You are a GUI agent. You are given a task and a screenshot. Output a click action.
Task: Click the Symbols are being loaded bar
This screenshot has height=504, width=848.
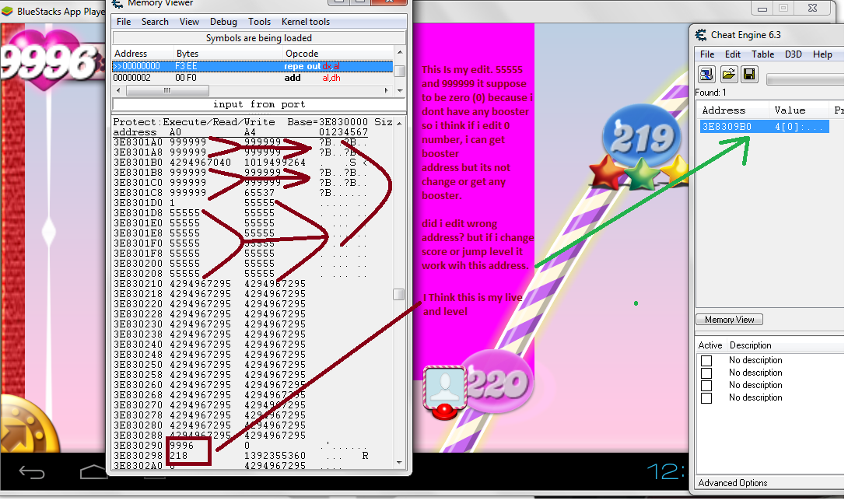point(258,38)
